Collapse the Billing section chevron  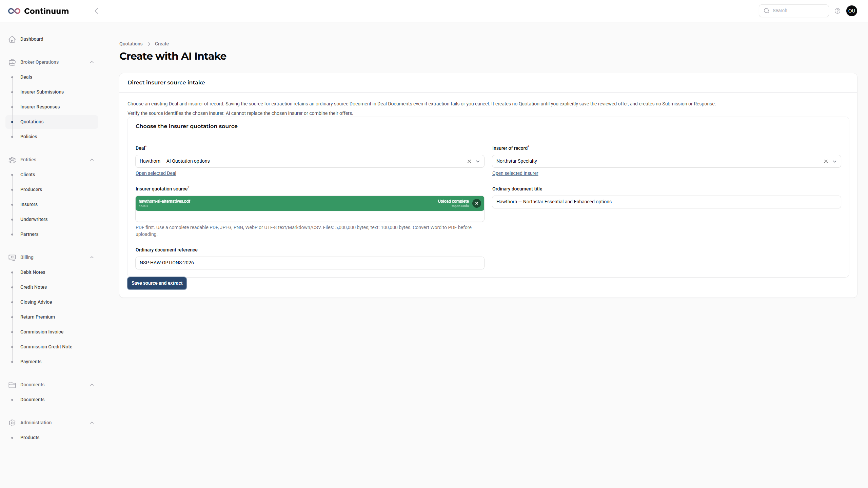[x=92, y=257]
